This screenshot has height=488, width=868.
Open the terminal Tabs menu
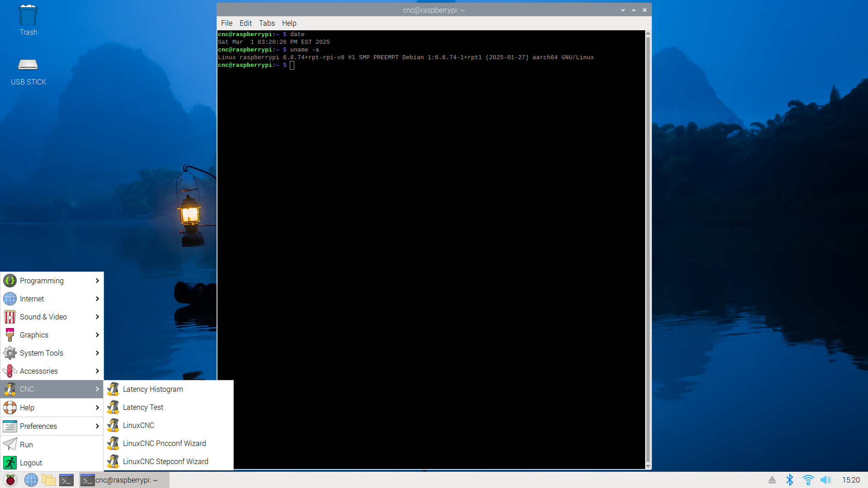(x=267, y=23)
